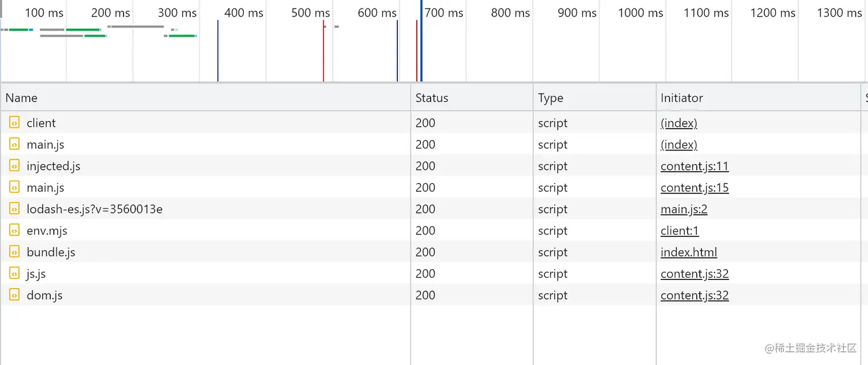
Task: Click the 1000 ms label on the timeline
Action: point(641,13)
